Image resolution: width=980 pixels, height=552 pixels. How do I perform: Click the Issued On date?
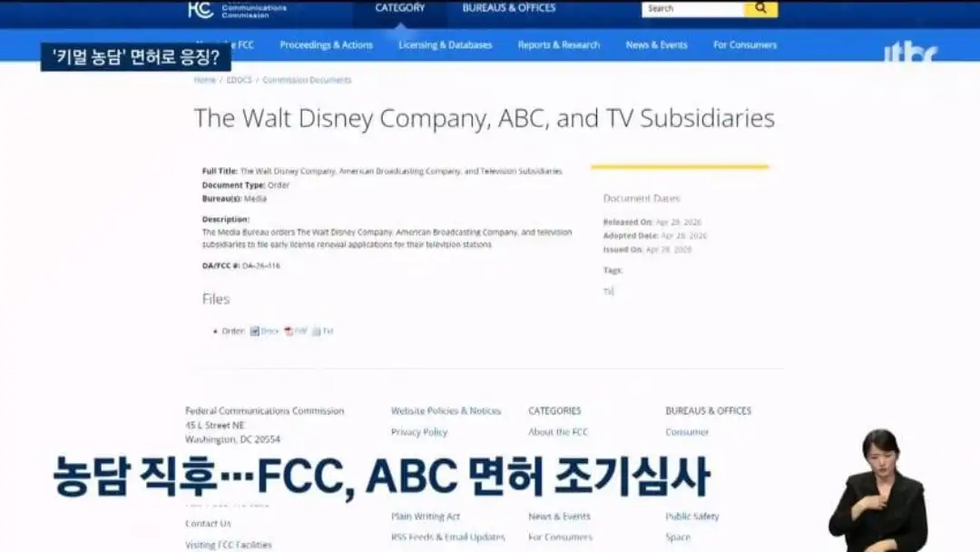click(669, 250)
